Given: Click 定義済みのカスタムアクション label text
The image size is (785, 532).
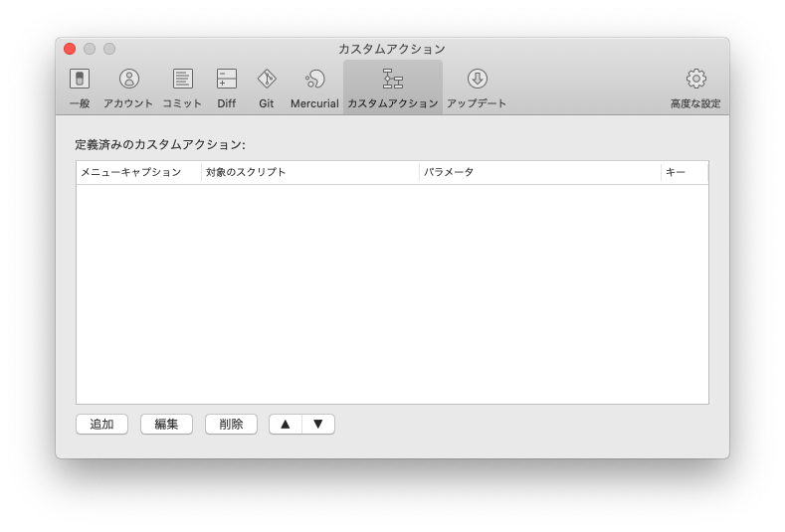Looking at the screenshot, I should coord(160,145).
